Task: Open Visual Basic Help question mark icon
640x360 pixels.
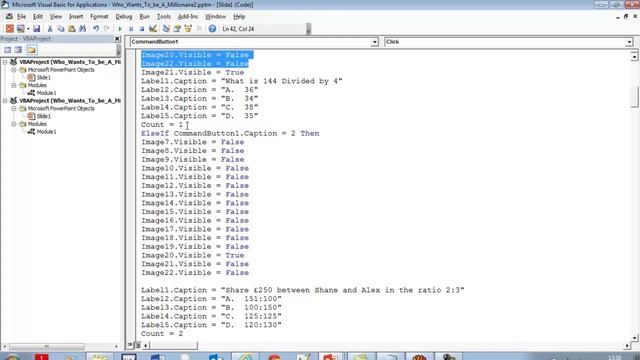Action: tap(212, 29)
